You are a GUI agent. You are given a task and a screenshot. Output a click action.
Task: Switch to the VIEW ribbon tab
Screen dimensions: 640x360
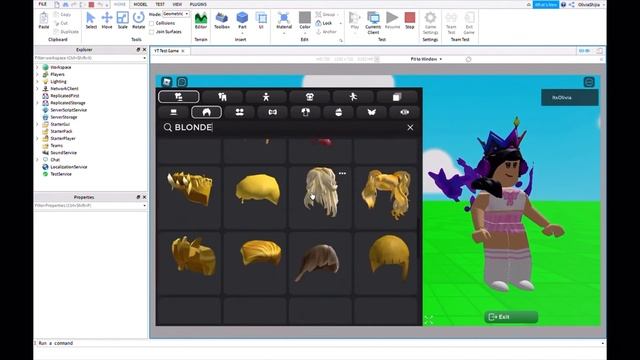[177, 4]
